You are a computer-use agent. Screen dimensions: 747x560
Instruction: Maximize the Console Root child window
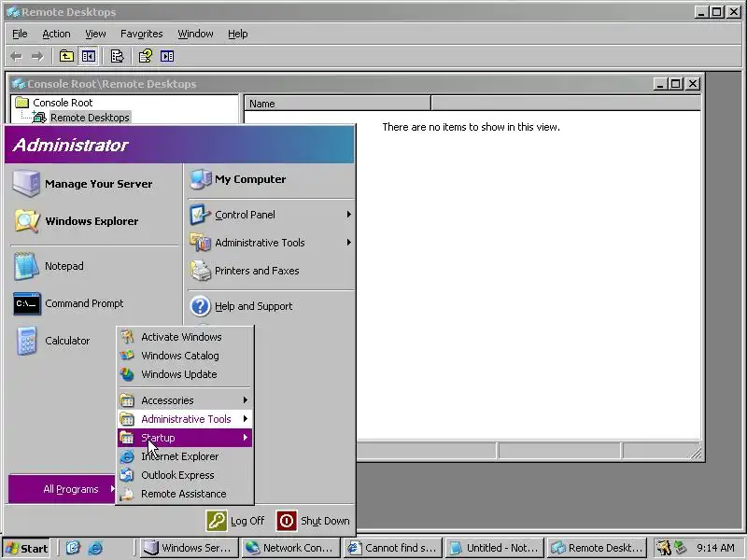click(675, 84)
